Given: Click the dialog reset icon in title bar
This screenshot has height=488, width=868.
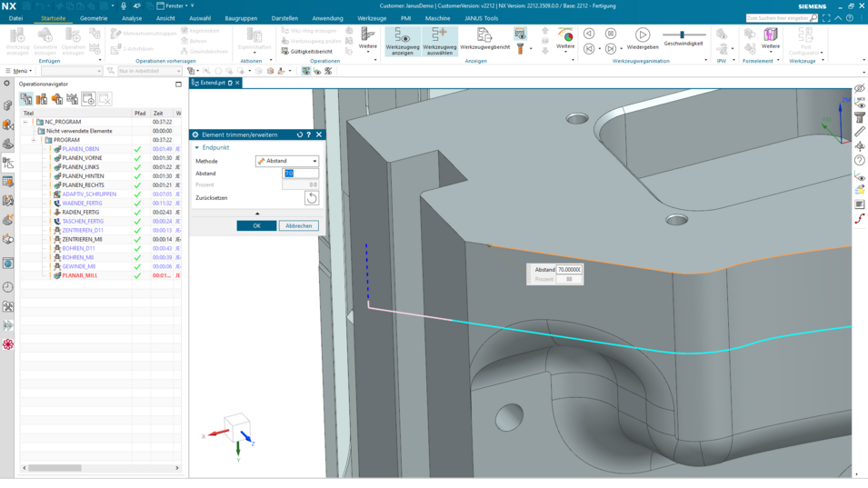Looking at the screenshot, I should pyautogui.click(x=299, y=134).
